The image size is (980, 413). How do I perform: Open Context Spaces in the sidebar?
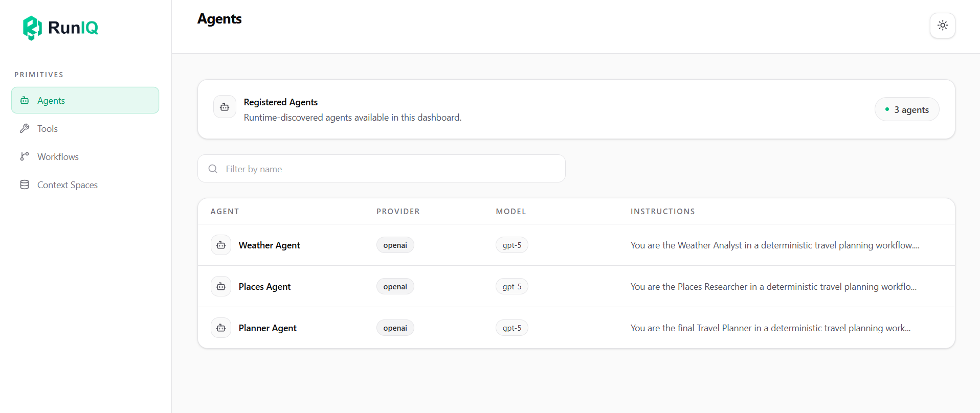point(85,185)
